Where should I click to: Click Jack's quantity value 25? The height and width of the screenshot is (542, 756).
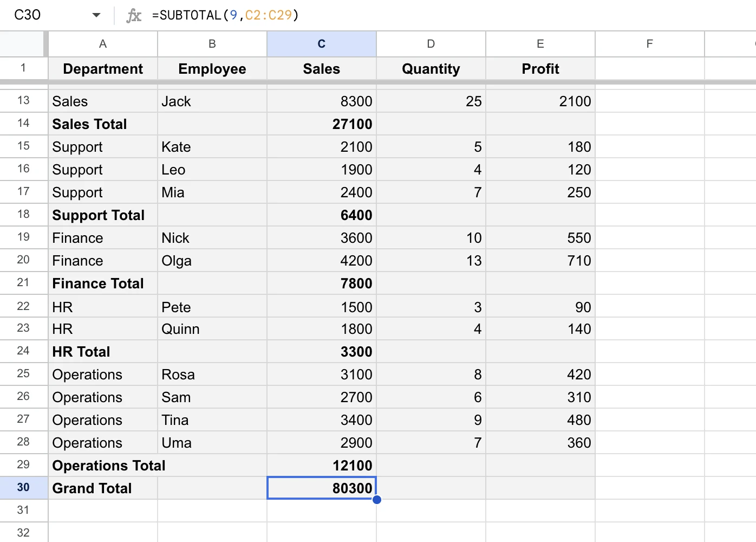click(x=431, y=101)
